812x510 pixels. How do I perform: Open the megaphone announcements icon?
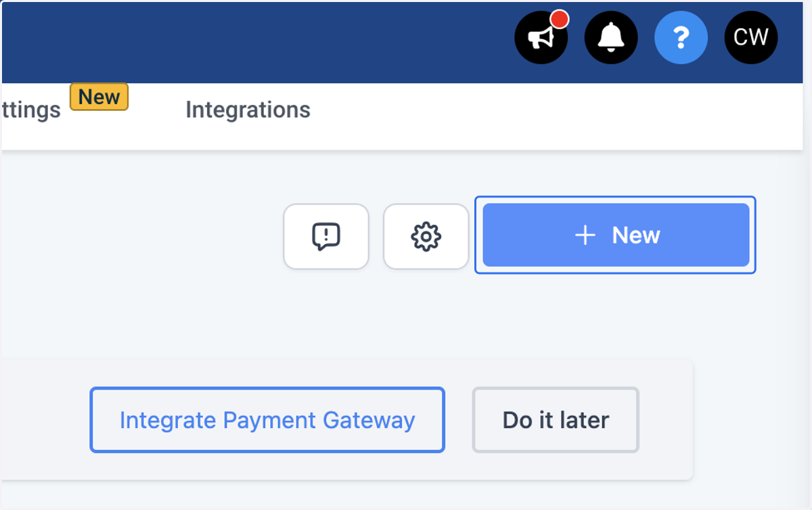(541, 37)
